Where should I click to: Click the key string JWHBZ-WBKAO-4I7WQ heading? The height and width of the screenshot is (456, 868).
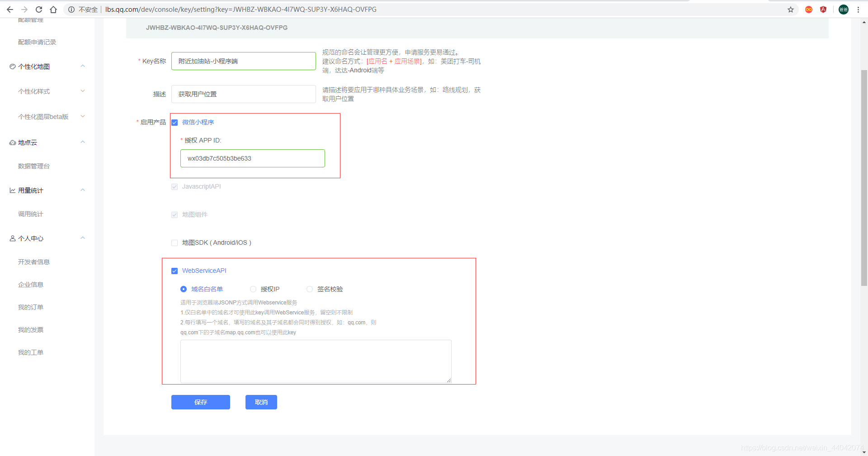click(x=217, y=28)
